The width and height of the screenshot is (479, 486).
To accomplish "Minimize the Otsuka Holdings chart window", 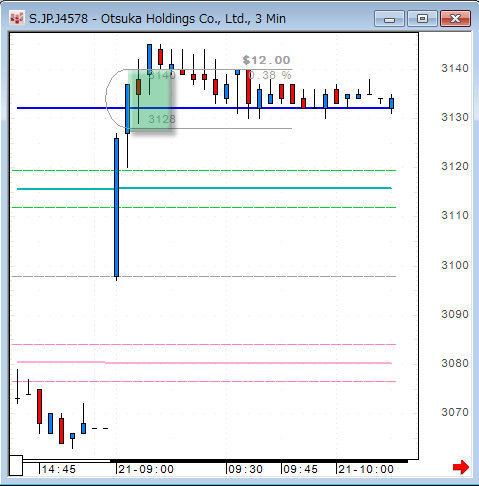I will click(x=389, y=19).
